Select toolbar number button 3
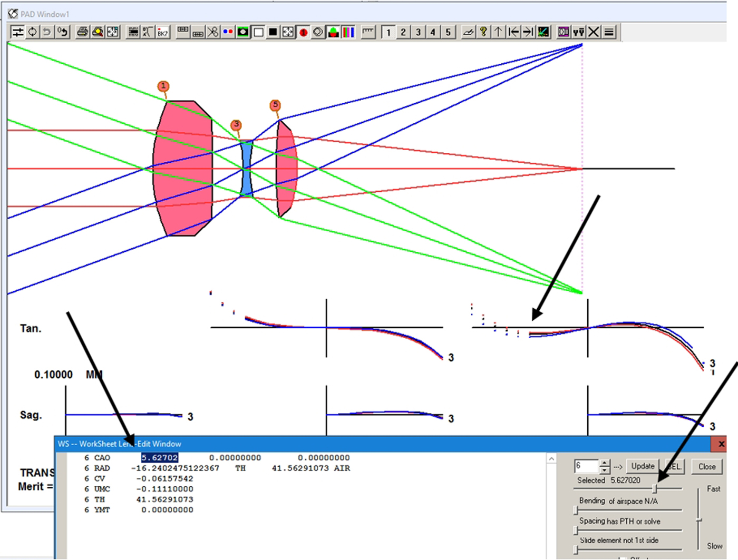This screenshot has width=738, height=560. coord(418,32)
